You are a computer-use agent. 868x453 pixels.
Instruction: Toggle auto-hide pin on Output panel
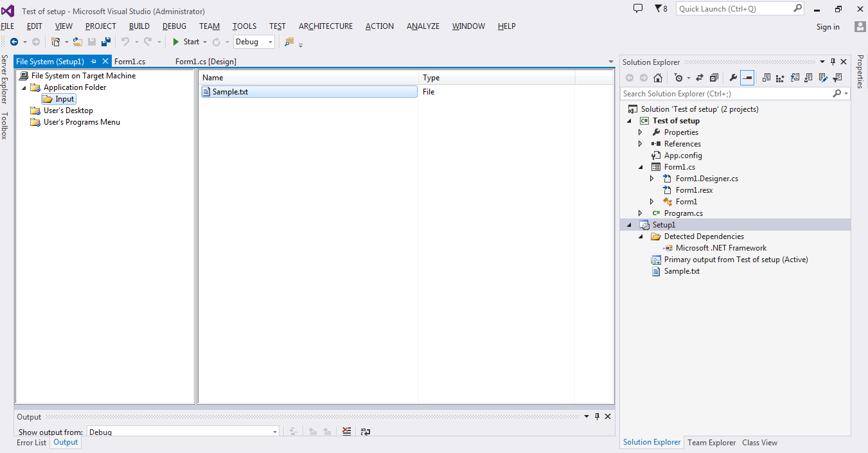point(597,416)
